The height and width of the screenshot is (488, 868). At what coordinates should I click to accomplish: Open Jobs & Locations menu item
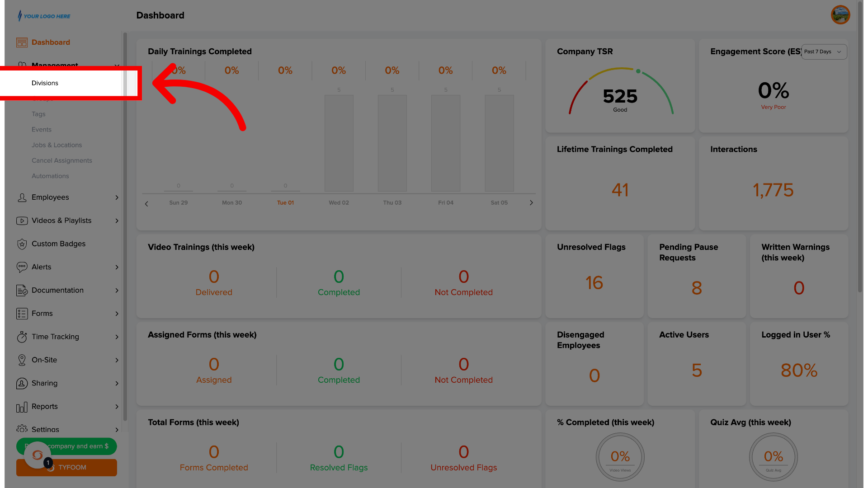[x=57, y=145]
